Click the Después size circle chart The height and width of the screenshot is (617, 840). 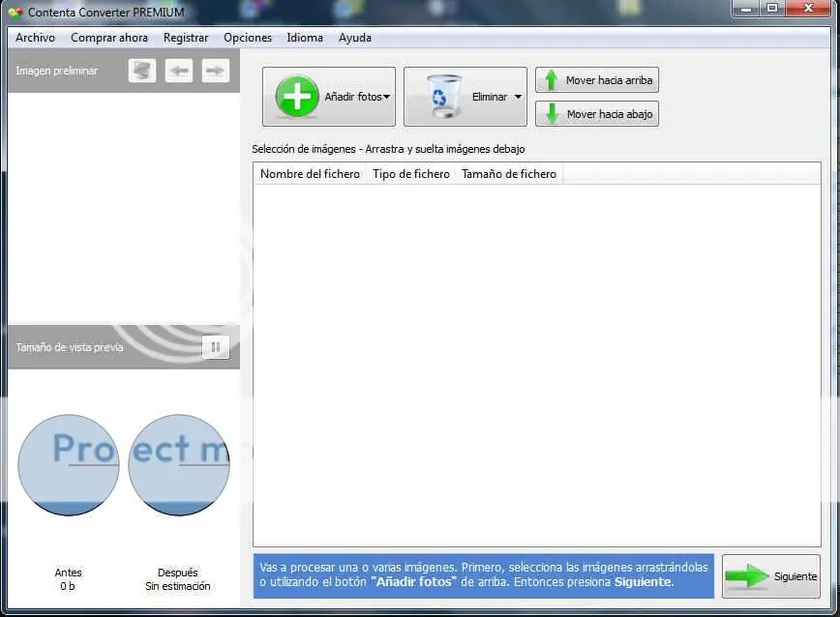coord(179,465)
